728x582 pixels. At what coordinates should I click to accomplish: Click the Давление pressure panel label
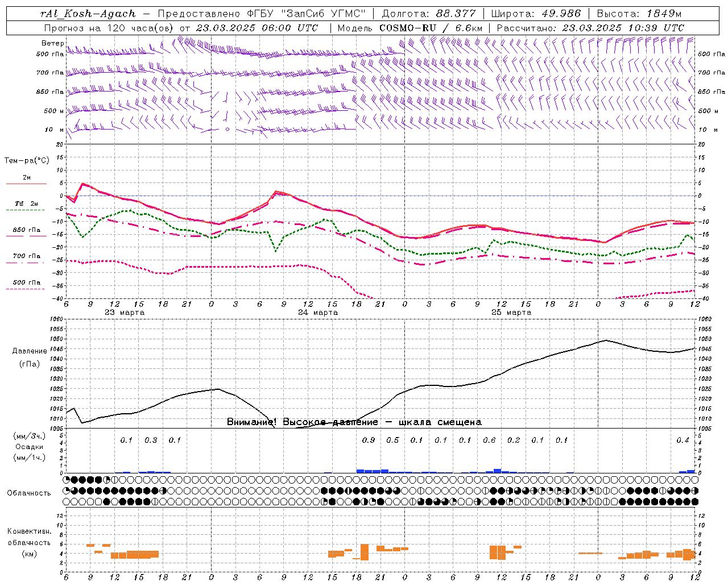coord(30,351)
